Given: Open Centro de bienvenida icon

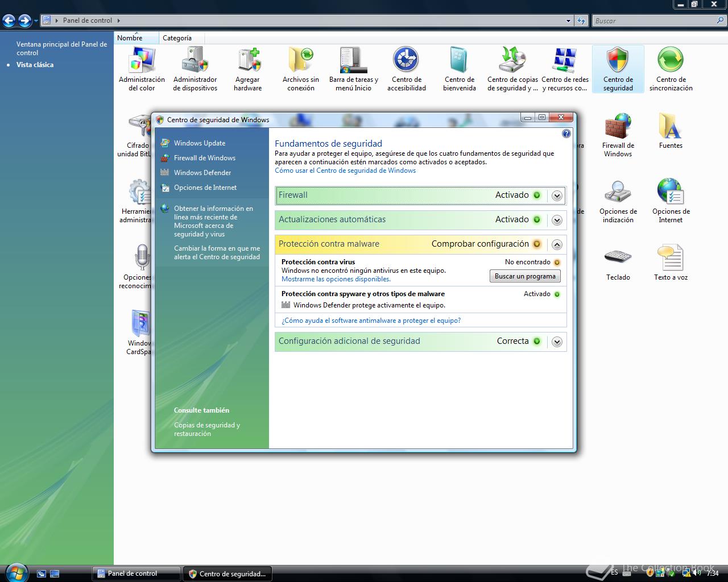Looking at the screenshot, I should [x=459, y=69].
